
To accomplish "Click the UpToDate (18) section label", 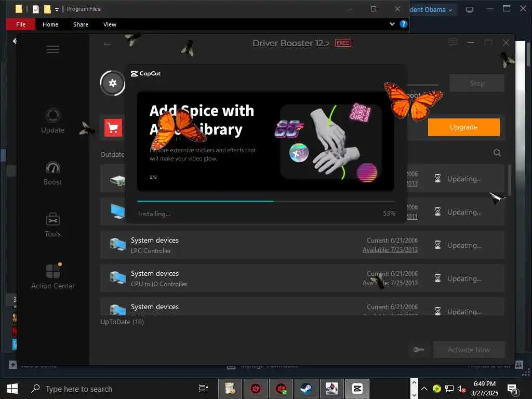I will point(122,322).
